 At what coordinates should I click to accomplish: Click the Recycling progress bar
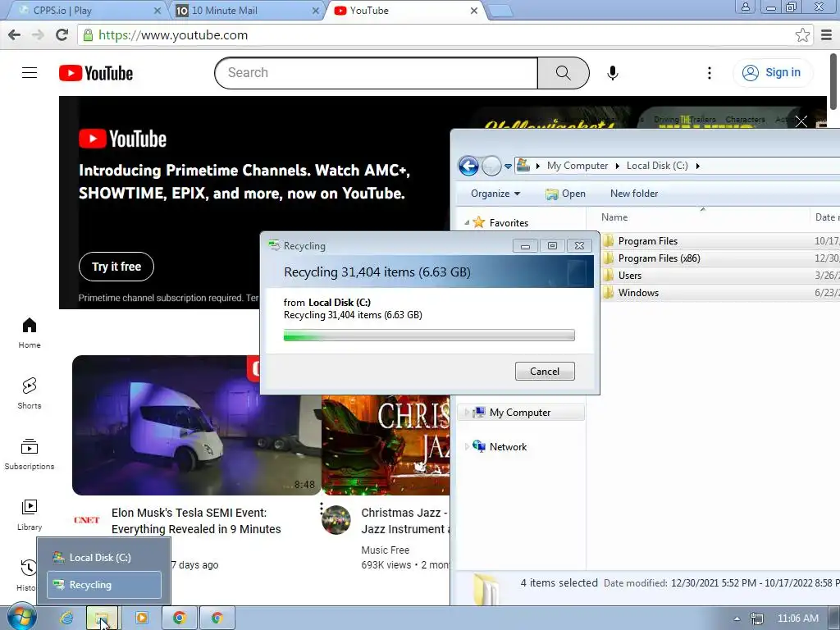click(x=429, y=336)
